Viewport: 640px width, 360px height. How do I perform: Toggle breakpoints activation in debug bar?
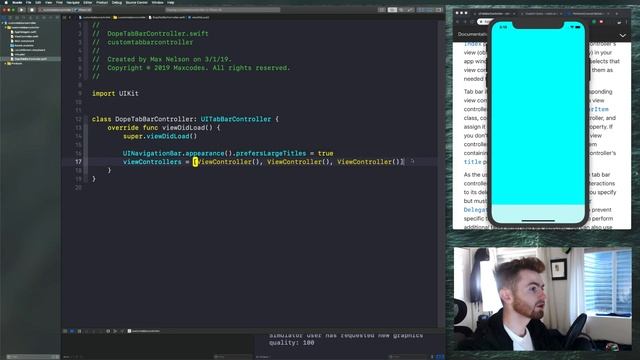pos(72,331)
